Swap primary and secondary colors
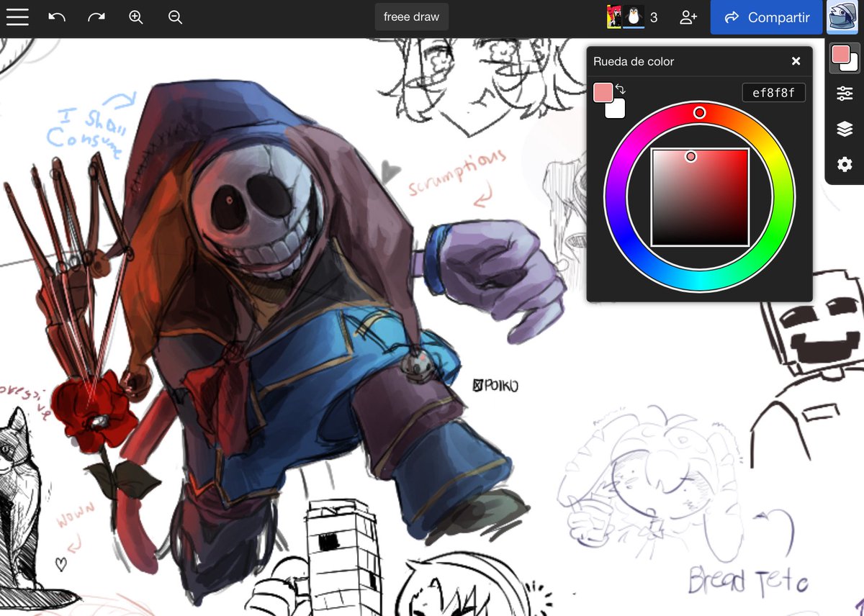The width and height of the screenshot is (864, 616). tap(621, 89)
